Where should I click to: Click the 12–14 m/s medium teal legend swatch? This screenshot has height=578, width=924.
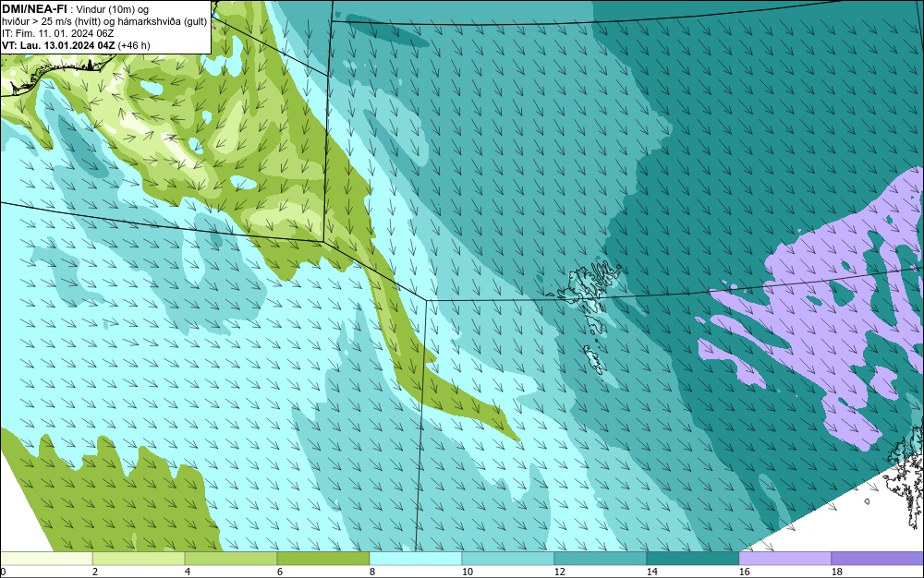pos(600,558)
